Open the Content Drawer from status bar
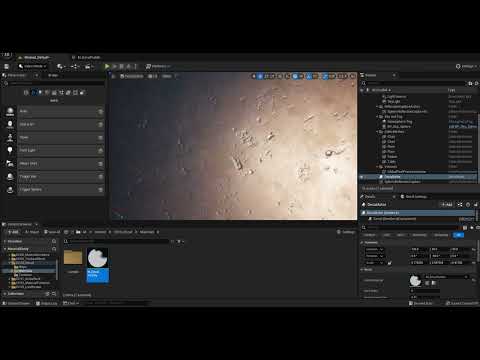The image size is (480, 360). (16, 303)
